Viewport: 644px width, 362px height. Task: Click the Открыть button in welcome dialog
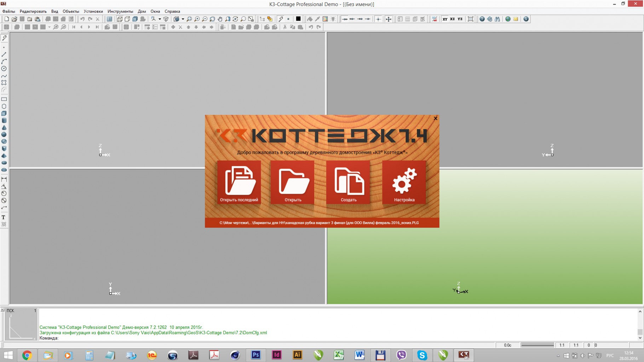(x=293, y=182)
